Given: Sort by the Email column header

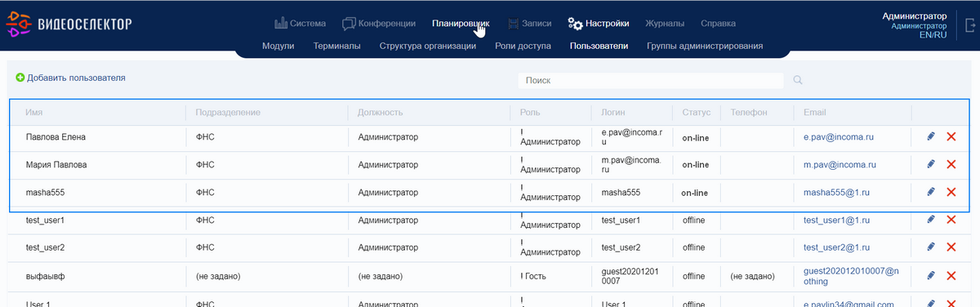Looking at the screenshot, I should click(815, 112).
